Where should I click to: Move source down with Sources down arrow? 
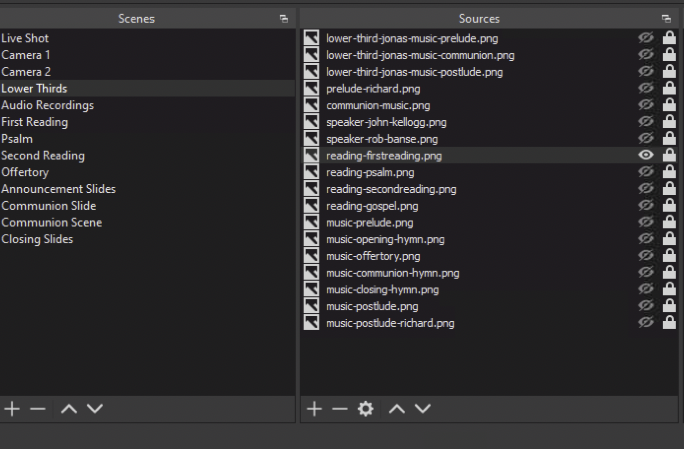pyautogui.click(x=423, y=409)
